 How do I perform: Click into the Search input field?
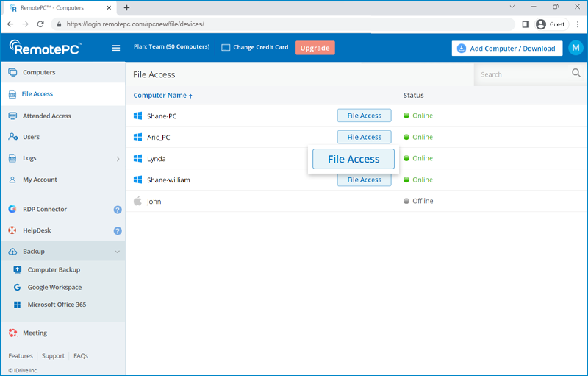pyautogui.click(x=522, y=74)
